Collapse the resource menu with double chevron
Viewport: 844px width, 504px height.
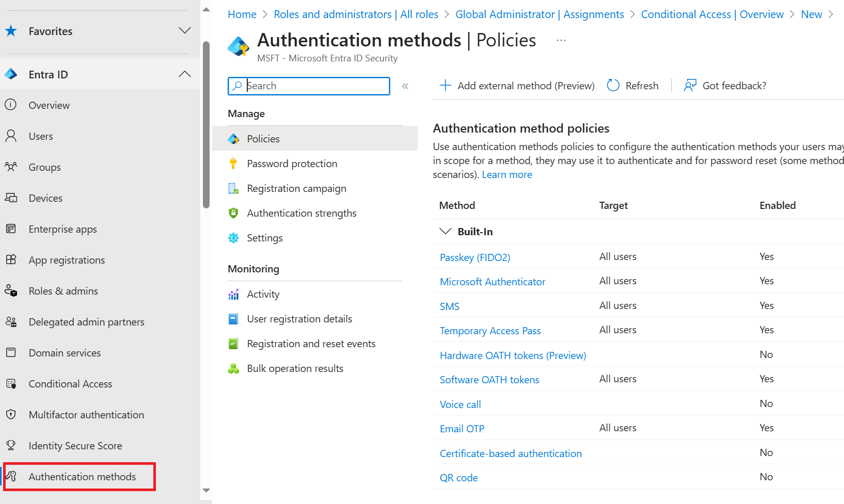(405, 86)
